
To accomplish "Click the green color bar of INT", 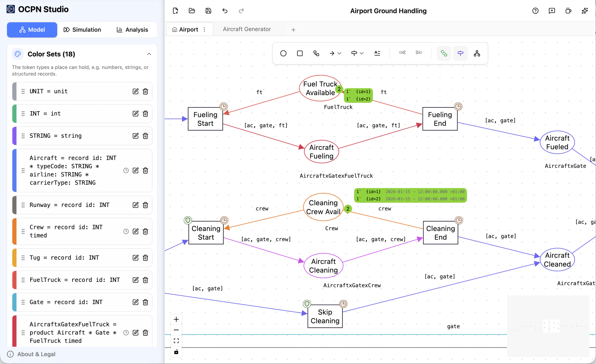I will point(14,113).
